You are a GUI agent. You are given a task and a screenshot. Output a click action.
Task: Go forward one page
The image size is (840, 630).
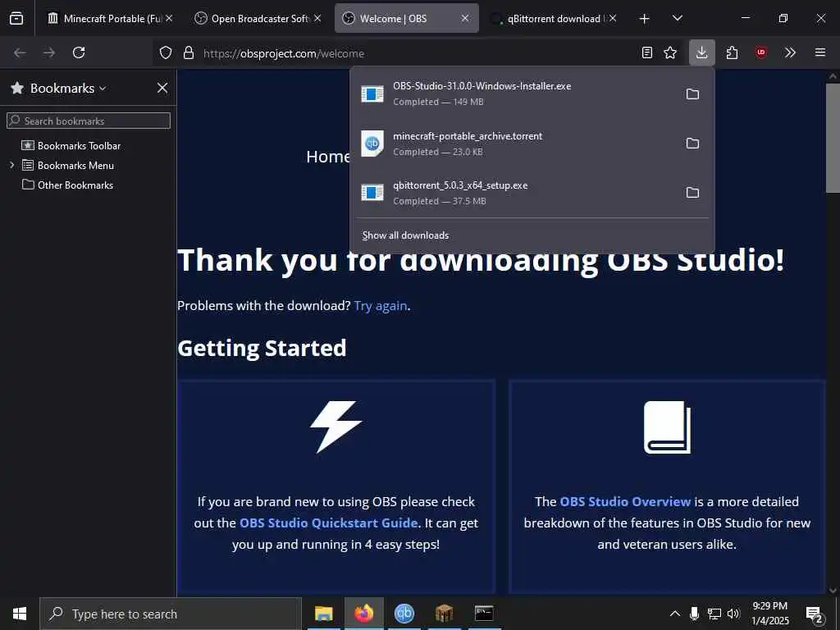[x=49, y=52]
